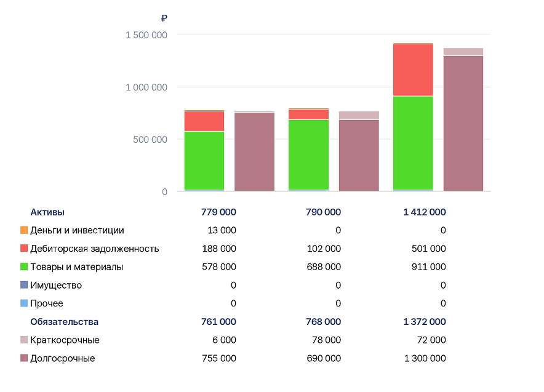Click the tallest red receivables bar segment
Screen dimensions: 544x392
pos(413,70)
